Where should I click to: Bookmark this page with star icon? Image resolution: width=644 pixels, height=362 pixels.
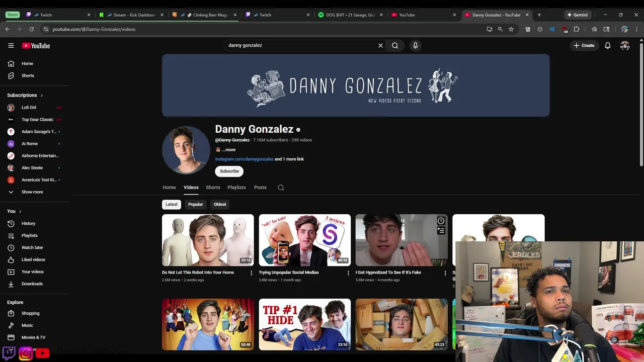511,29
